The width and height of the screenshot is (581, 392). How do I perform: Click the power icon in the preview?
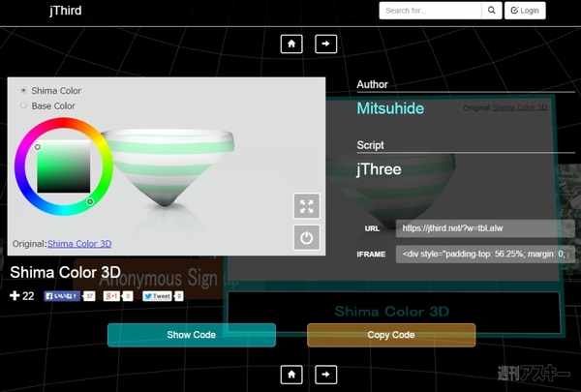tap(306, 237)
